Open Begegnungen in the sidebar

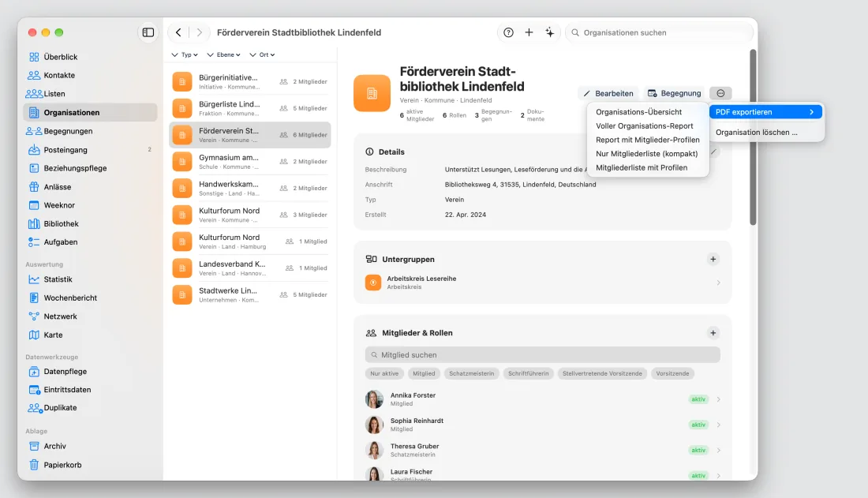pyautogui.click(x=90, y=131)
